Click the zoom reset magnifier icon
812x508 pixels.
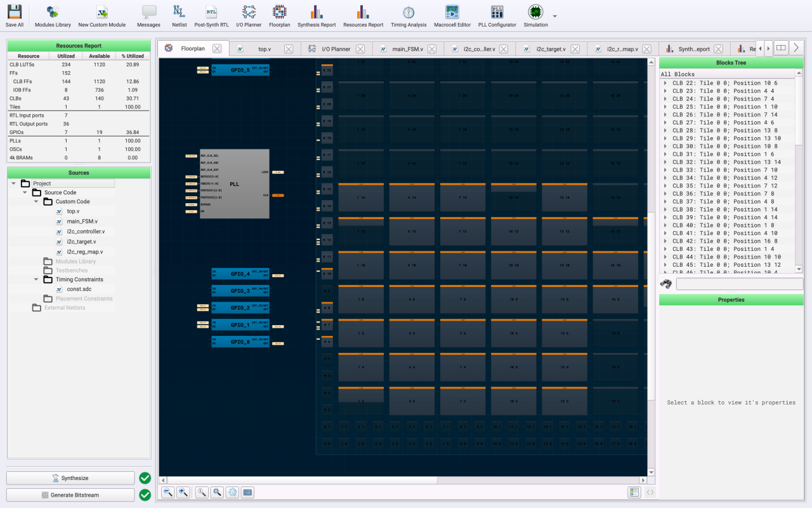point(202,492)
